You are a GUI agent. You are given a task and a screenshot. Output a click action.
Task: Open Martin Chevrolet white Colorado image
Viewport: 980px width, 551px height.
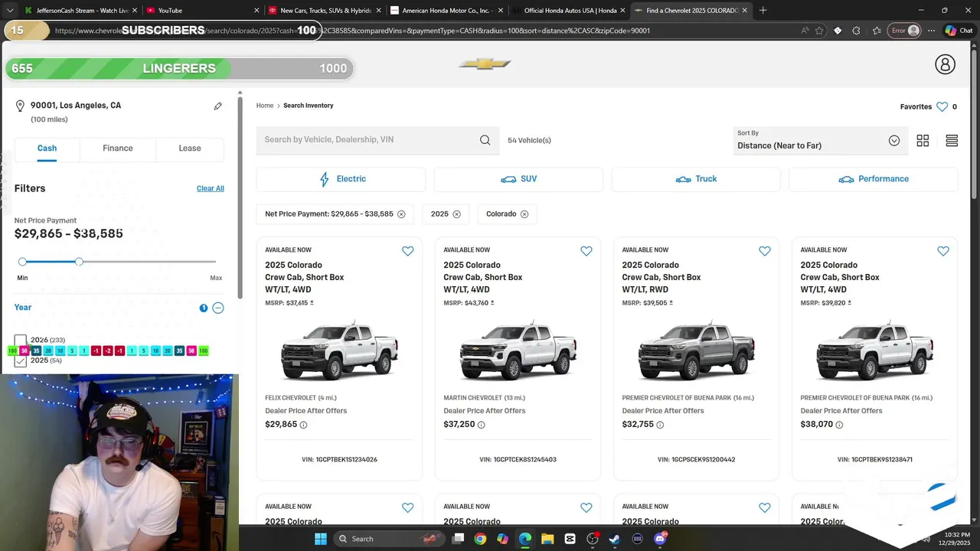[518, 351]
